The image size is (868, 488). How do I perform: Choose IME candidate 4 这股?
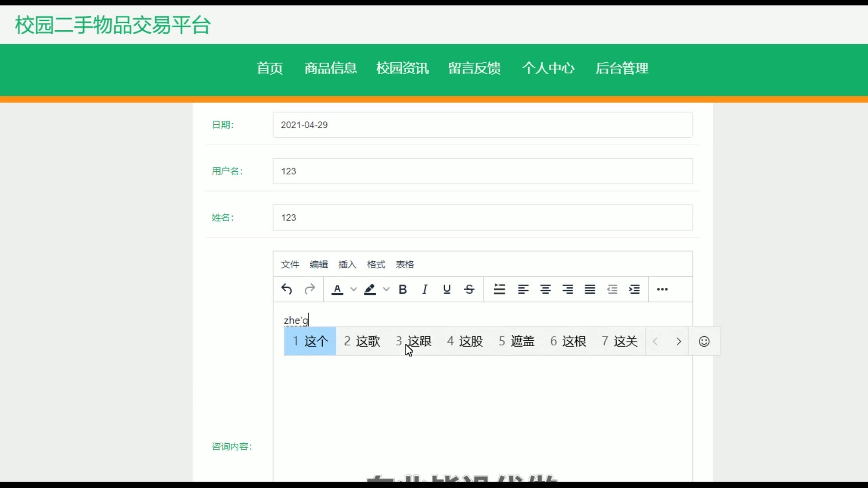pyautogui.click(x=465, y=341)
